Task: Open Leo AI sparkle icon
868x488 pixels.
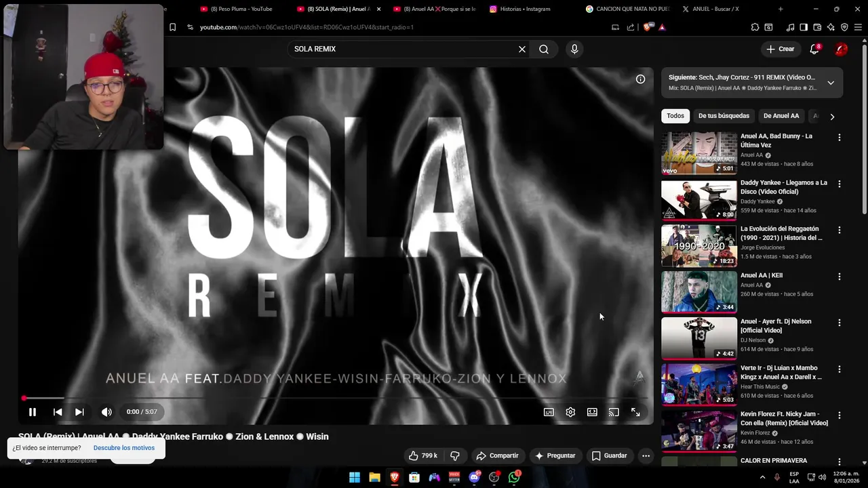Action: [831, 27]
